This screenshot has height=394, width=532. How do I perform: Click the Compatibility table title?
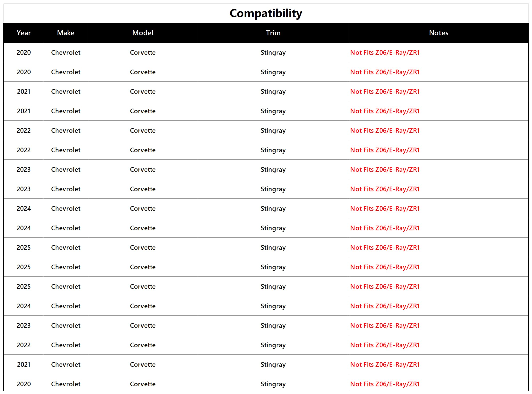(x=266, y=13)
